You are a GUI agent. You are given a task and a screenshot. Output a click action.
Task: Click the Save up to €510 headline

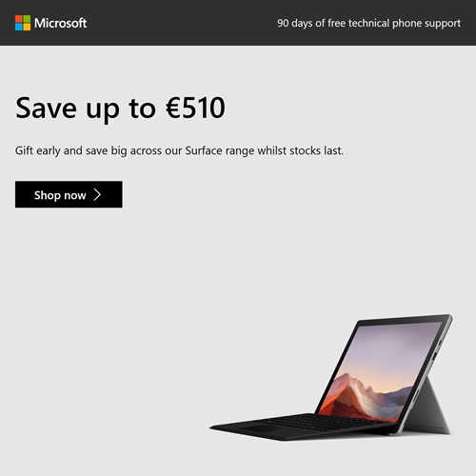120,109
